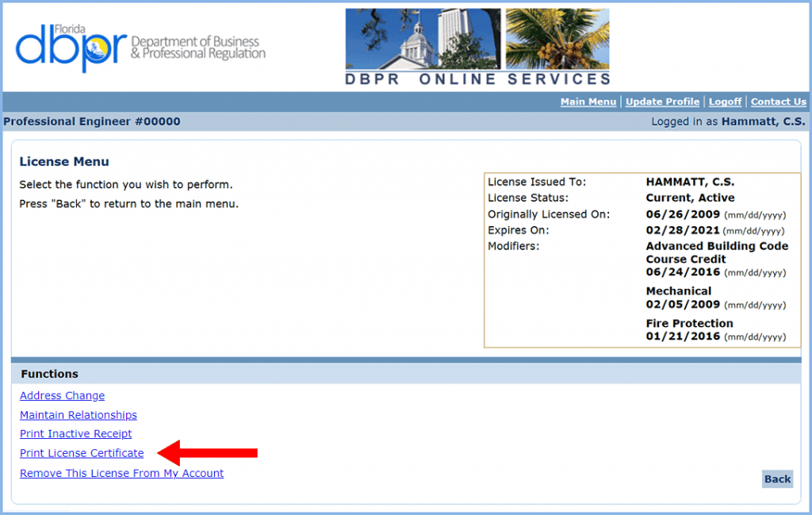Image resolution: width=812 pixels, height=515 pixels.
Task: Choose Remove This License From My Account
Action: click(121, 474)
